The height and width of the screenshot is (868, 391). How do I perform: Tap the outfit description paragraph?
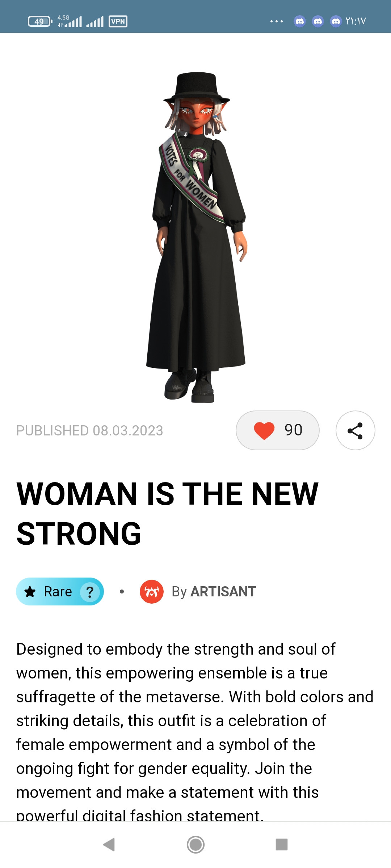point(195,731)
